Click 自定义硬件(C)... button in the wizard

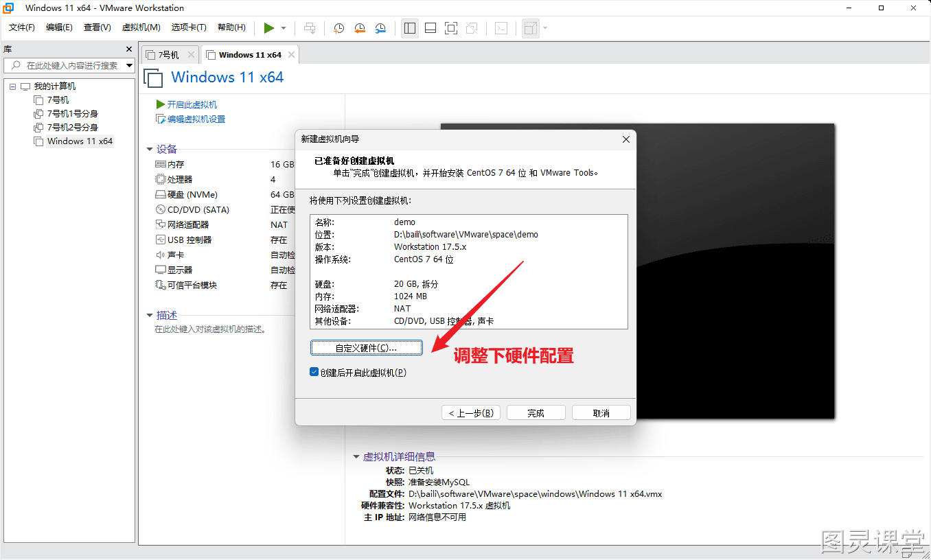coord(366,348)
